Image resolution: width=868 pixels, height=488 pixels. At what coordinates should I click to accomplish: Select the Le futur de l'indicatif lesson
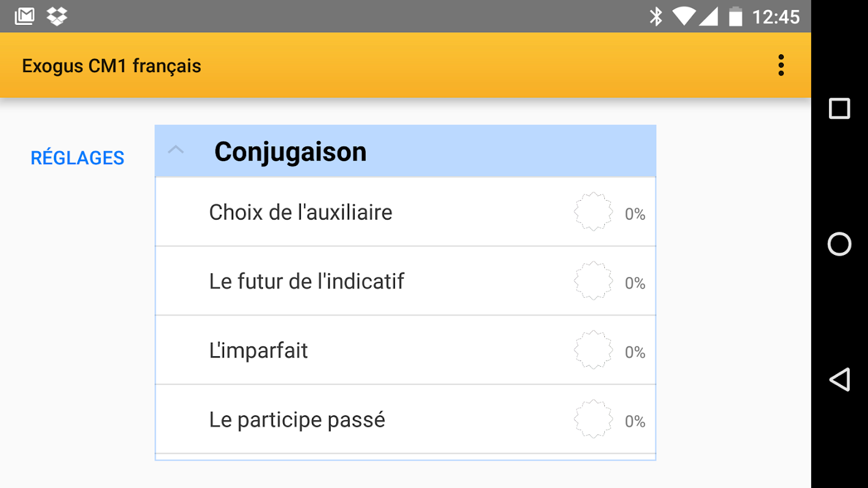click(306, 281)
